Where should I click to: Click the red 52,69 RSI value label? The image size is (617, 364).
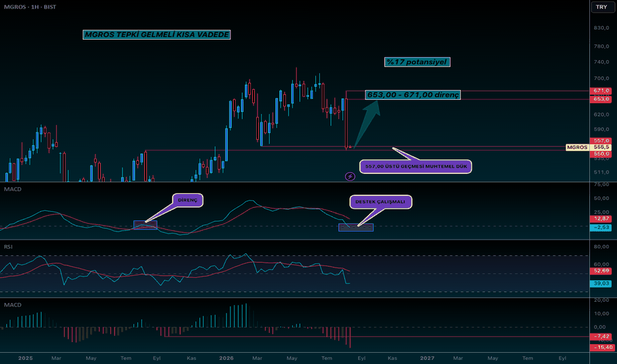[x=600, y=271]
